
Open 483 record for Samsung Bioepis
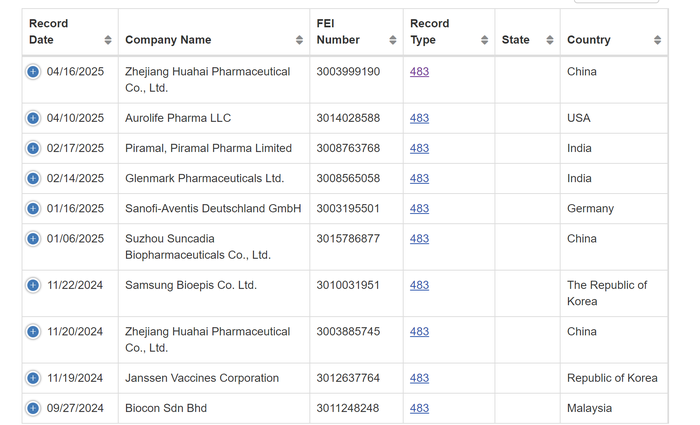pyautogui.click(x=419, y=285)
